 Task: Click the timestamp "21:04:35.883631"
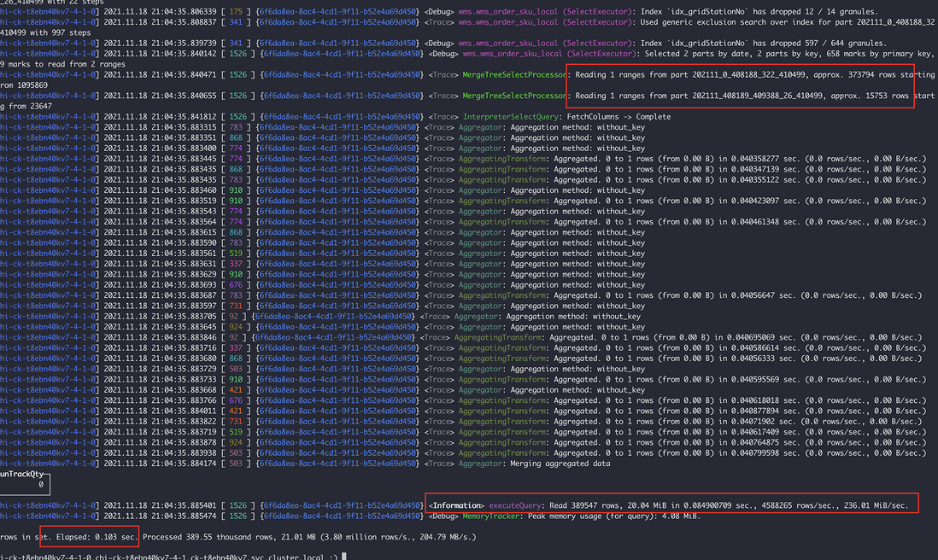point(183,264)
